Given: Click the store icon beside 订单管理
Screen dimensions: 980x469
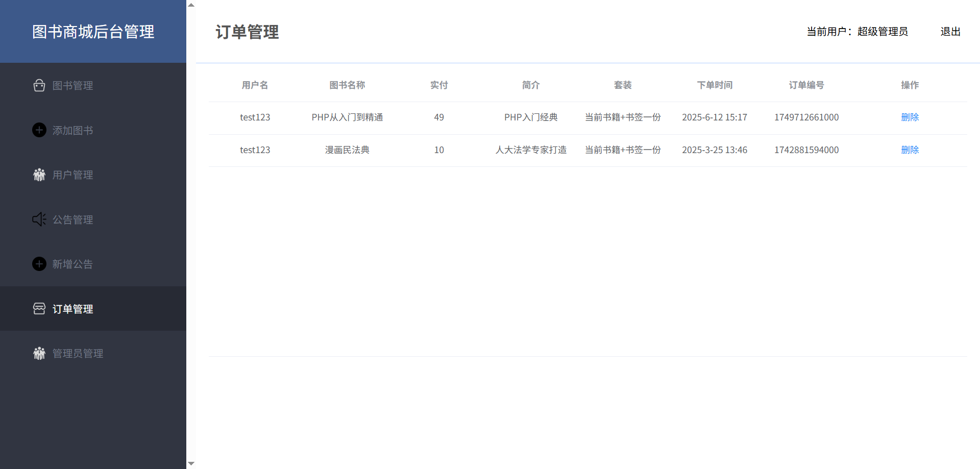Looking at the screenshot, I should coord(39,309).
